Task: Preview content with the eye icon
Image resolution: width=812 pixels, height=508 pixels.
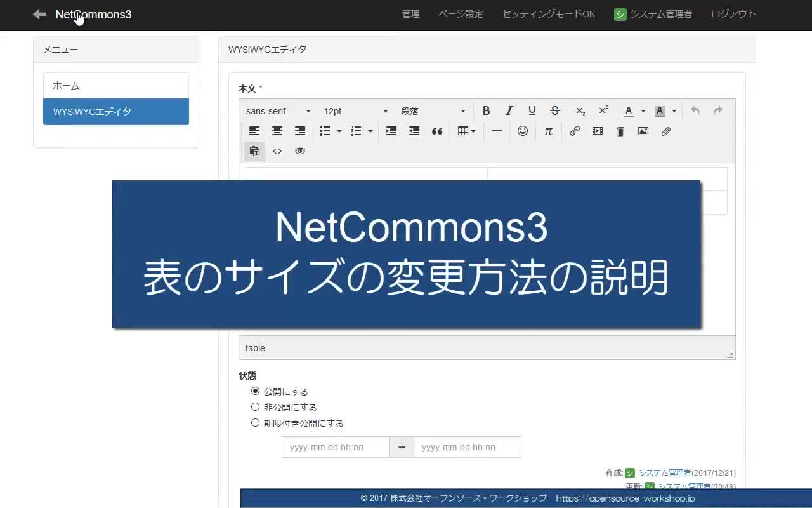Action: [x=300, y=151]
